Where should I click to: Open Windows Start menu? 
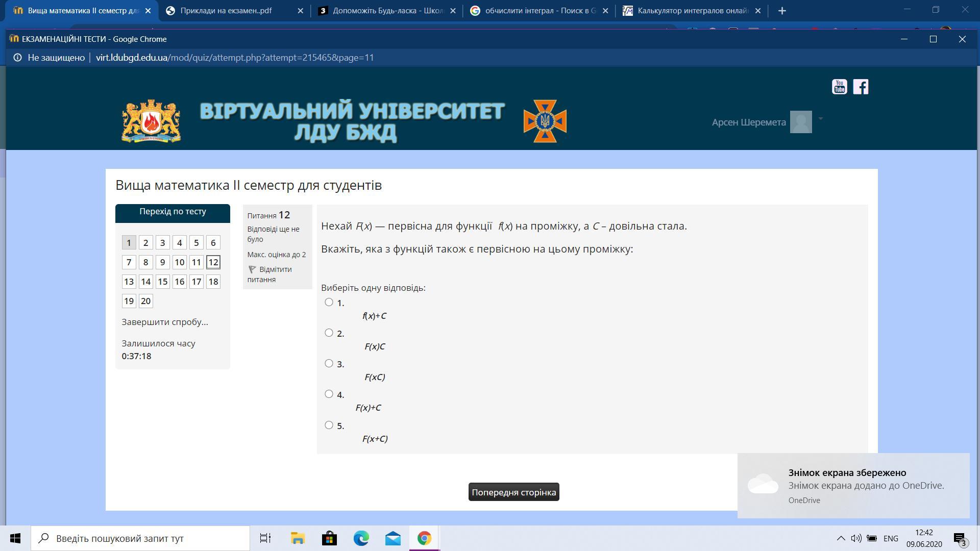[x=15, y=538]
